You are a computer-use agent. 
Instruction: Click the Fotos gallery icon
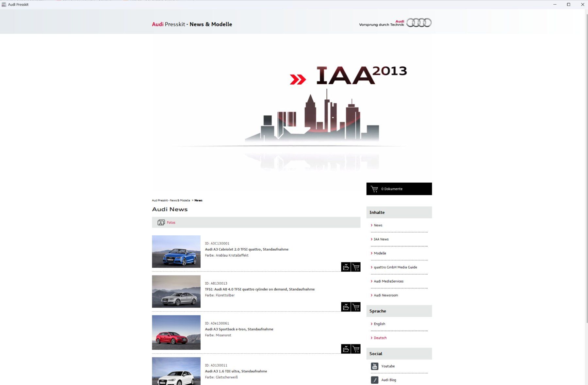pos(161,223)
